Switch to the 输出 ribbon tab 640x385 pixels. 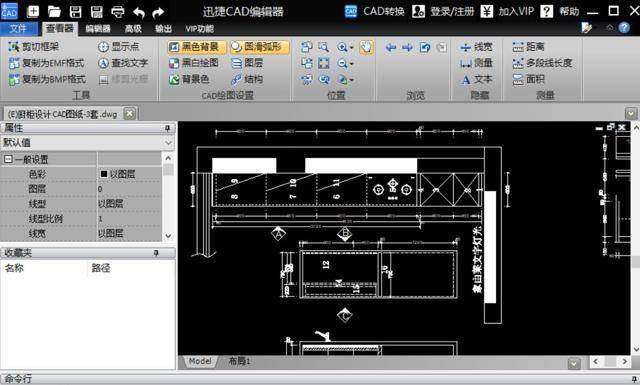(163, 29)
